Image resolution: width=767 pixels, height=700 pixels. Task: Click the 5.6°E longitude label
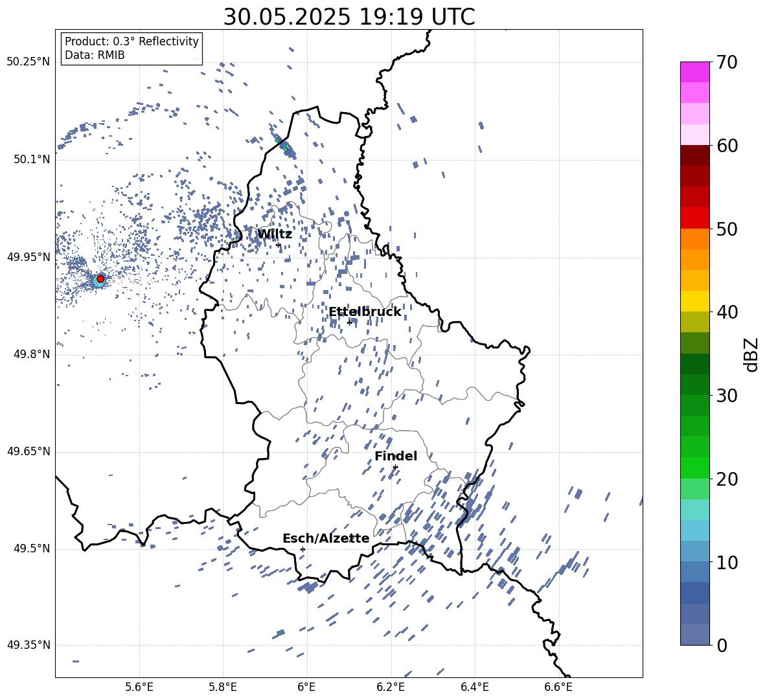pyautogui.click(x=139, y=687)
